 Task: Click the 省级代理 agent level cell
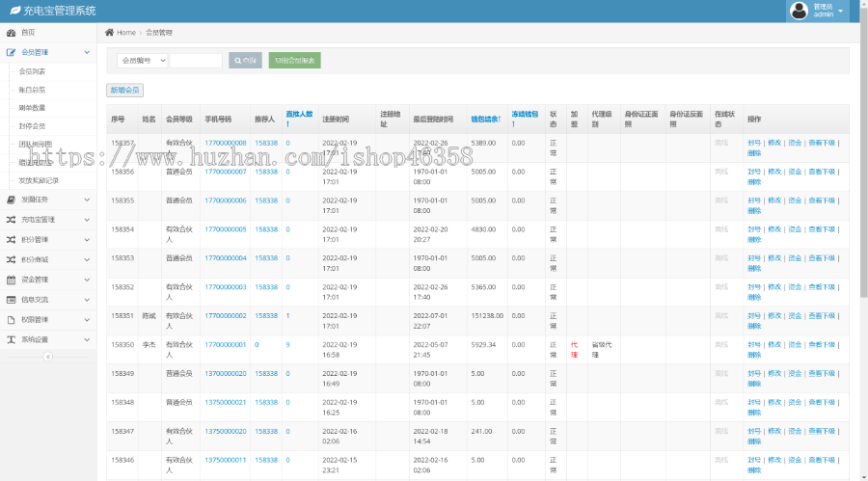(602, 350)
